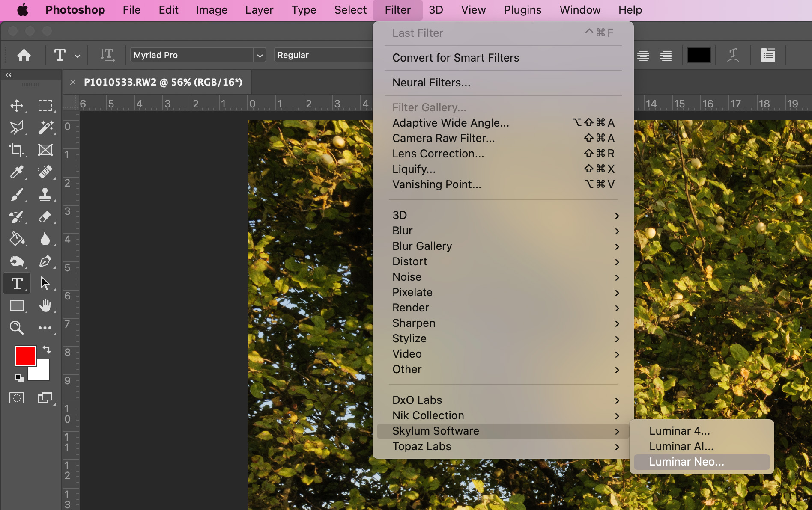
Task: Open the Edit Toolbar three-dots menu
Action: pos(45,328)
